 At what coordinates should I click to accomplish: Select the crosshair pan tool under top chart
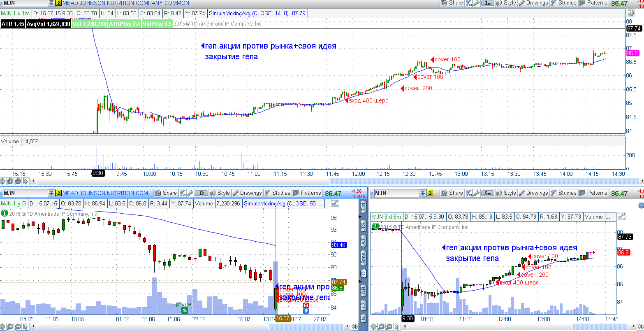pyautogui.click(x=3, y=181)
